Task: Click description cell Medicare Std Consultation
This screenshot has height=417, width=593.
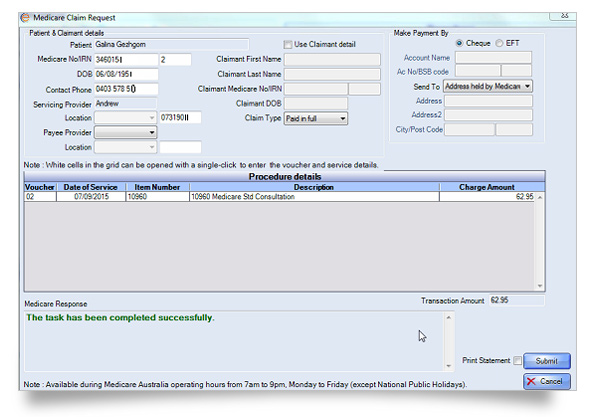Action: tap(314, 197)
